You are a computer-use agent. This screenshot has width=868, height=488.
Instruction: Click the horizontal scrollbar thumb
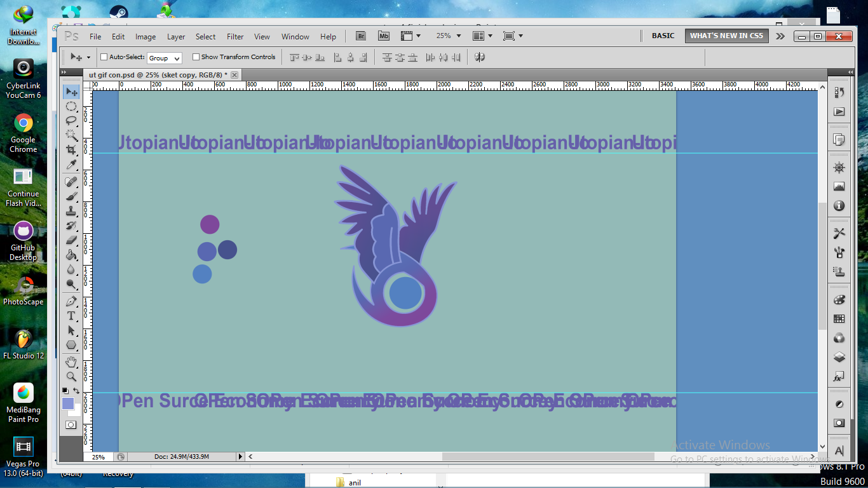tap(548, 456)
